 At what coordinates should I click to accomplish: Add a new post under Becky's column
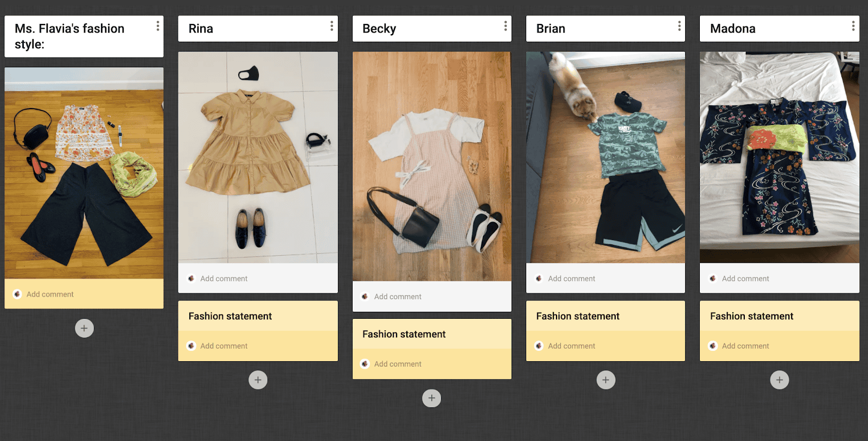pos(431,398)
